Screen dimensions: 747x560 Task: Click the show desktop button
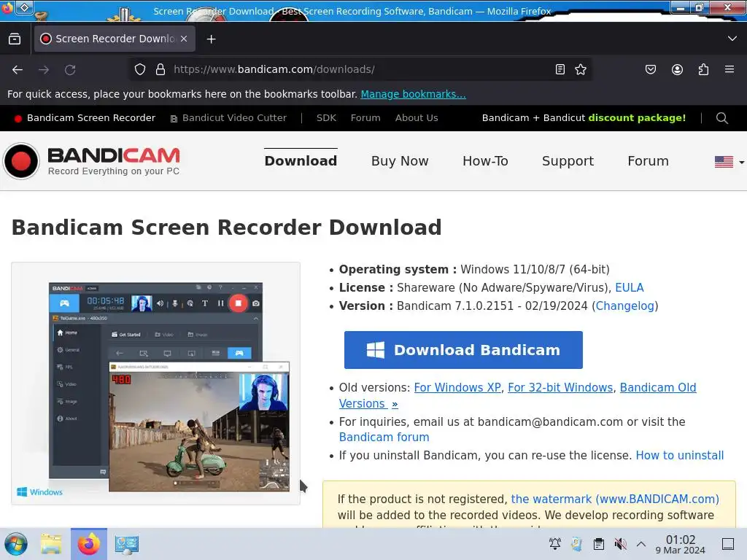tap(728, 544)
